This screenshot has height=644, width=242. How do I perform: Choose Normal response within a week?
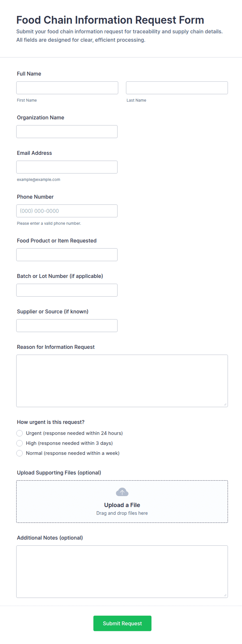pos(20,453)
